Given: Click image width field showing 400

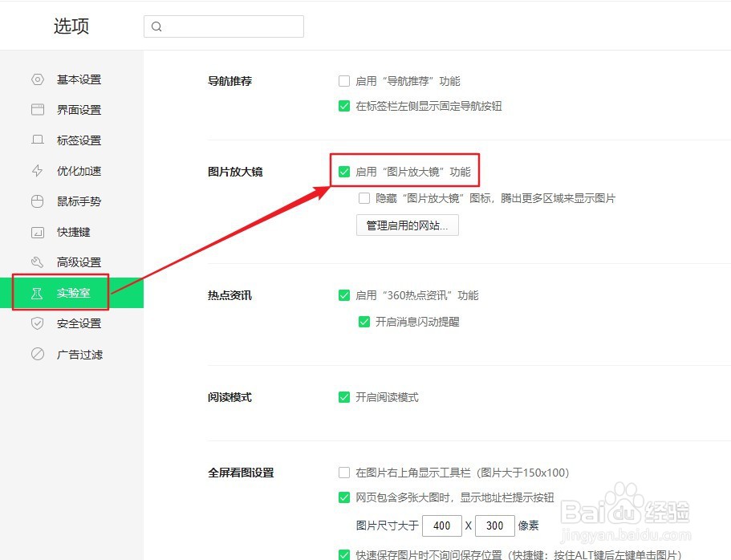Looking at the screenshot, I should point(441,526).
